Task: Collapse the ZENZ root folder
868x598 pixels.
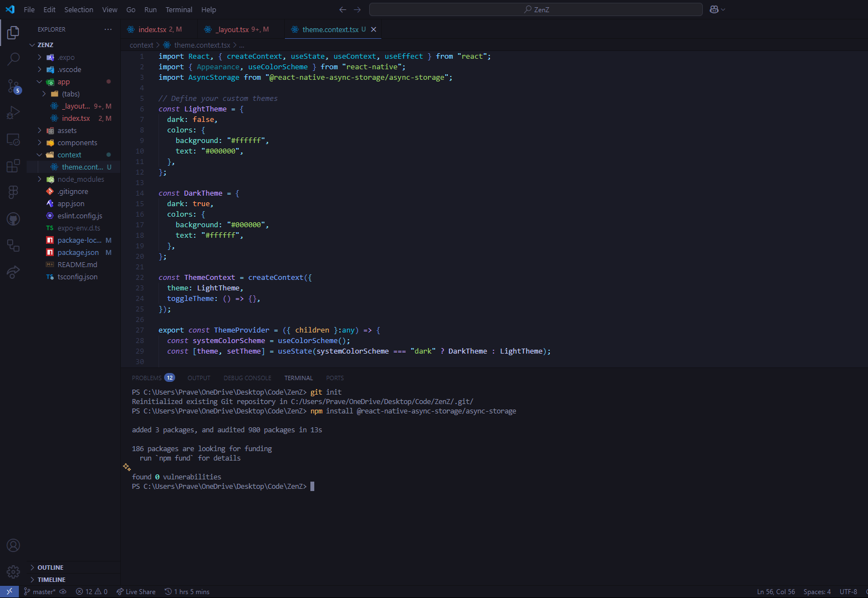Action: [32, 45]
